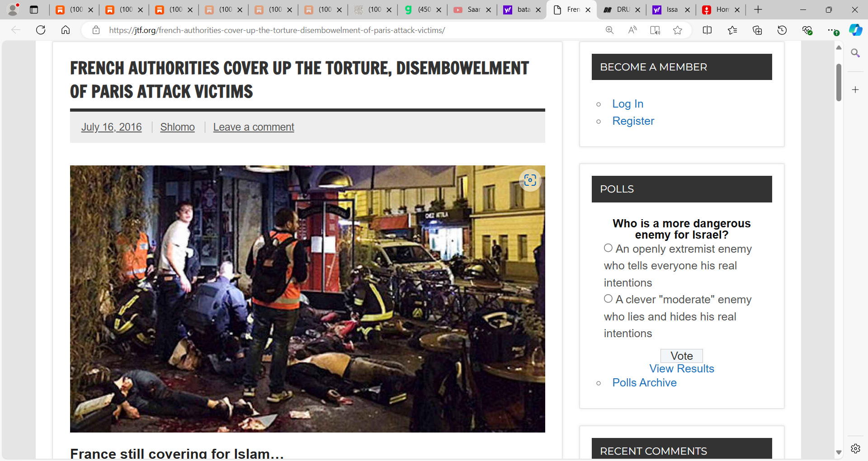Viewport: 868px width, 461px height.
Task: Close the 'bata' Yahoo tab
Action: (538, 9)
